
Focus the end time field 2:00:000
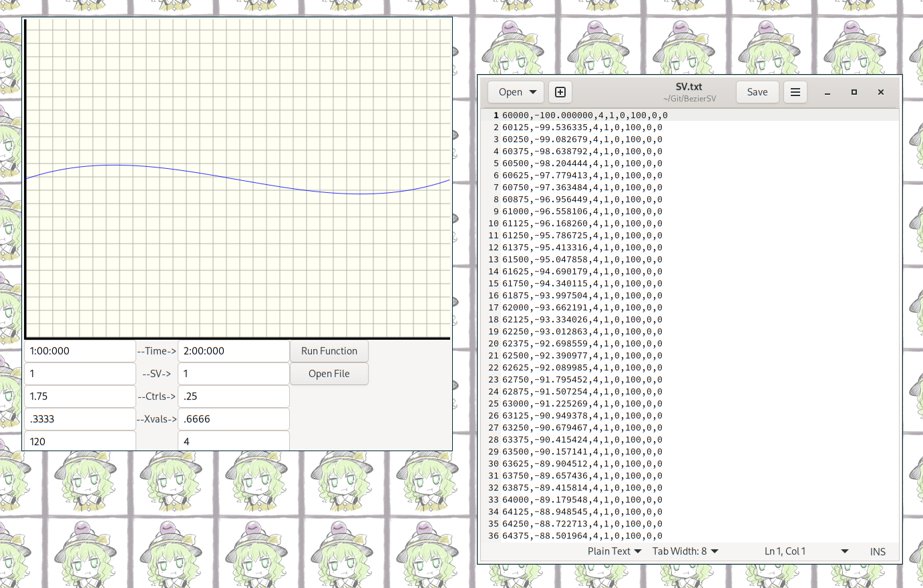pos(234,351)
